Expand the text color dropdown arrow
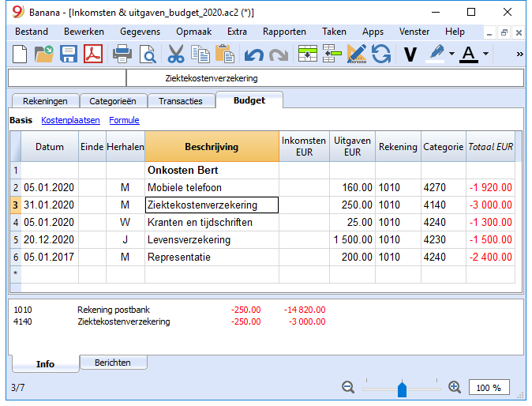 [x=486, y=54]
